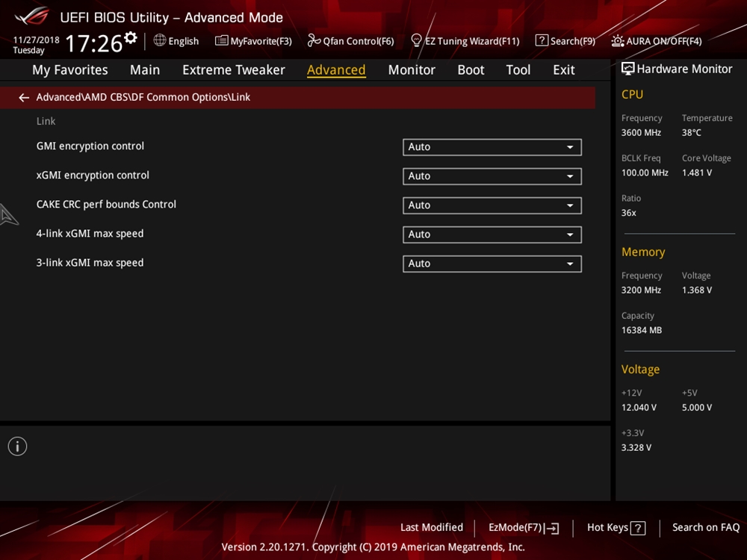Click the AURA light icon
747x560 pixels.
618,41
